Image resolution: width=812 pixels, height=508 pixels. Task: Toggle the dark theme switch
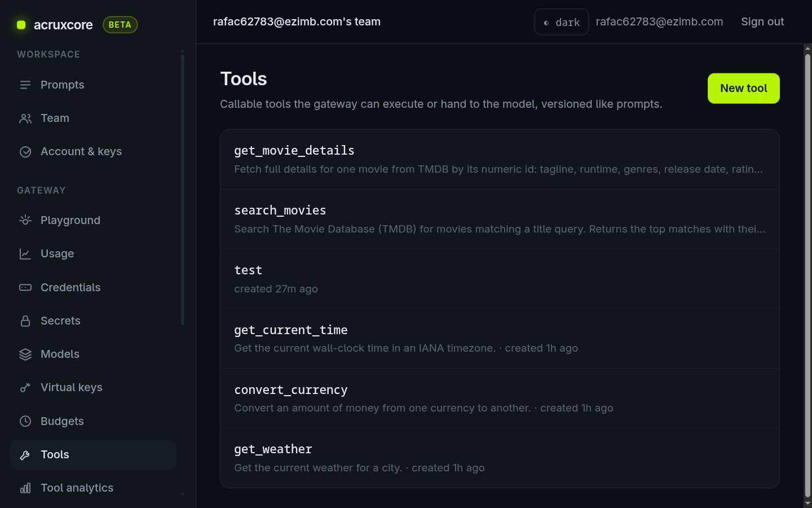pyautogui.click(x=562, y=22)
